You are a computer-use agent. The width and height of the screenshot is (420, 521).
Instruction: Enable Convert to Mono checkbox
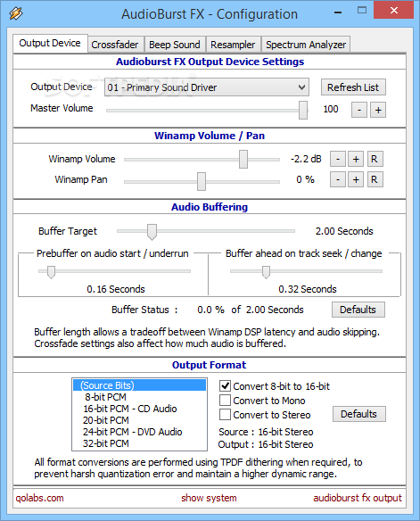225,401
